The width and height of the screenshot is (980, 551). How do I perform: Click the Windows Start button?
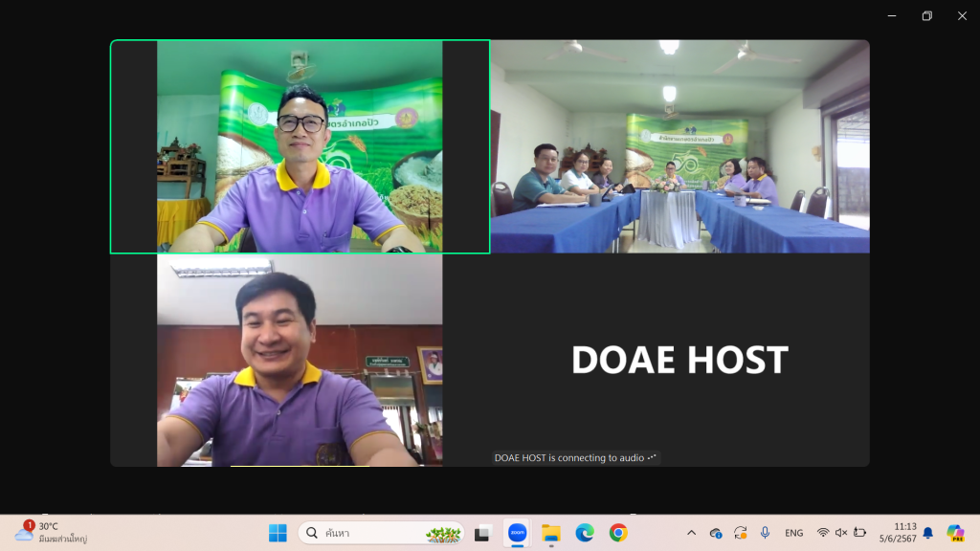coord(278,533)
